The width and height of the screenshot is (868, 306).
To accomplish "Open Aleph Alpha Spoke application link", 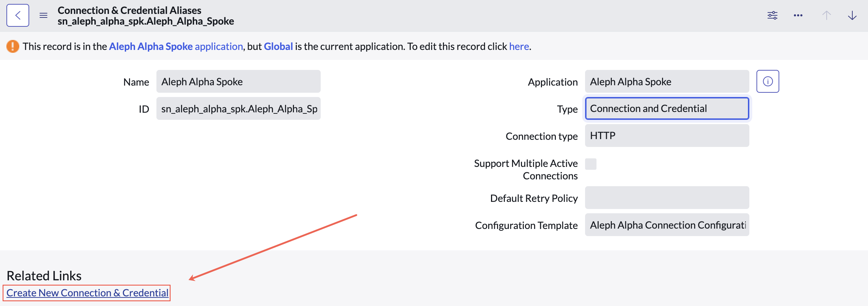I will [x=176, y=46].
